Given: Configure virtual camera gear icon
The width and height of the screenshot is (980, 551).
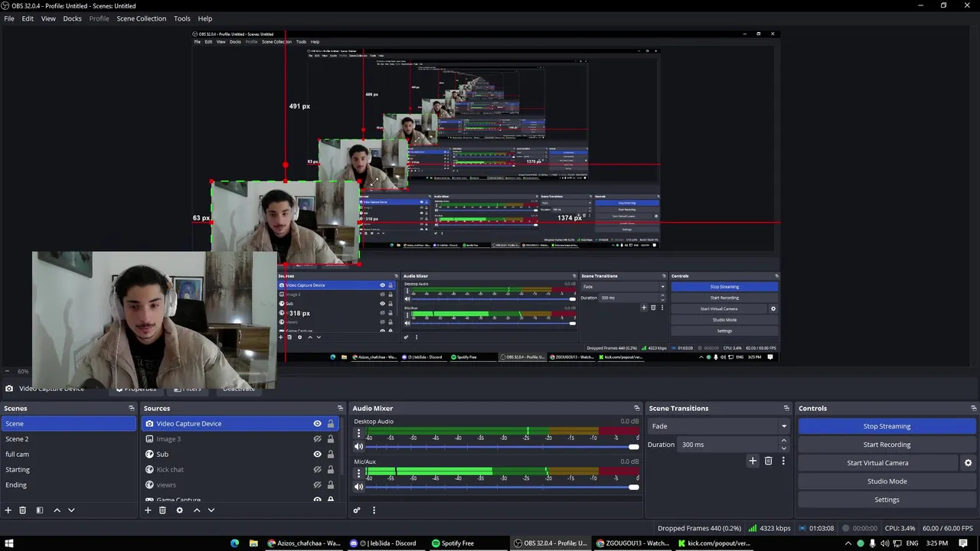Looking at the screenshot, I should (968, 463).
